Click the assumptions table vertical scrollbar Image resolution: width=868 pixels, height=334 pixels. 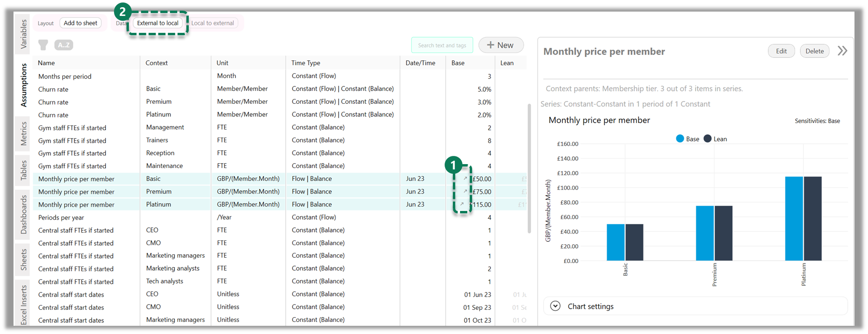point(529,169)
